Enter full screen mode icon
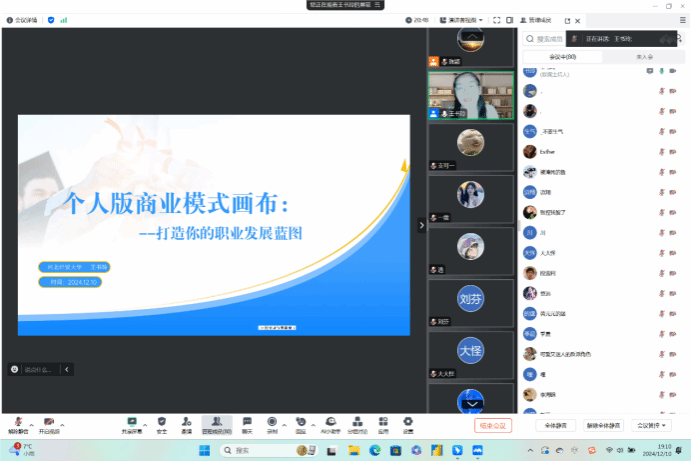Image resolution: width=692 pixels, height=462 pixels. point(497,20)
